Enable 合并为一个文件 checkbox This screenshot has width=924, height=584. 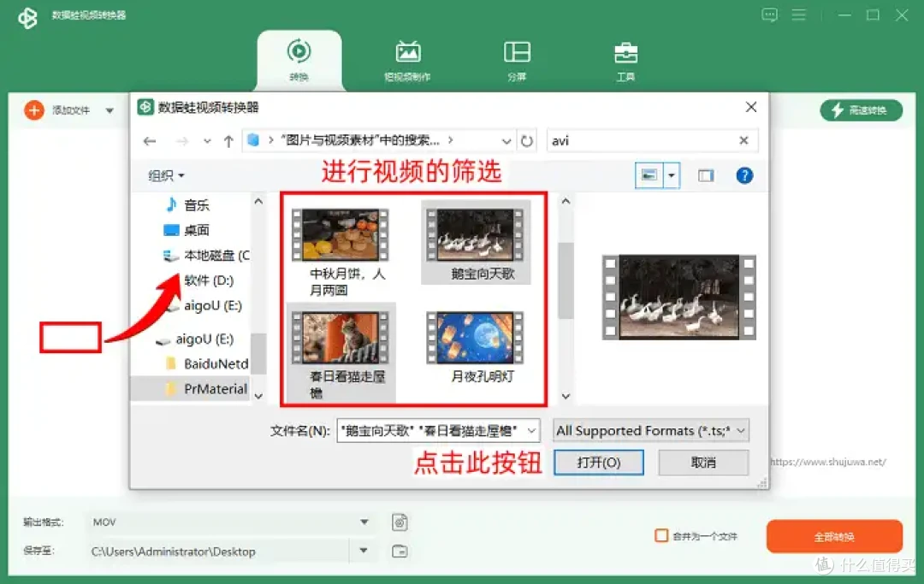point(661,536)
